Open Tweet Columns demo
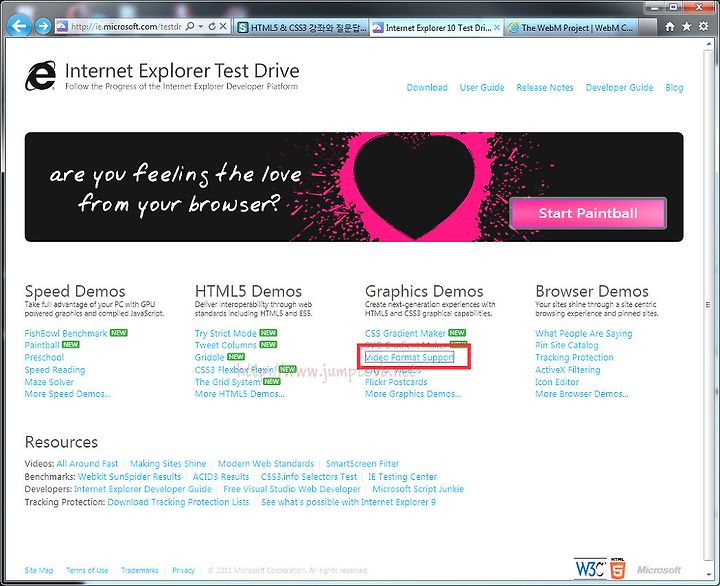720x586 pixels. point(225,345)
